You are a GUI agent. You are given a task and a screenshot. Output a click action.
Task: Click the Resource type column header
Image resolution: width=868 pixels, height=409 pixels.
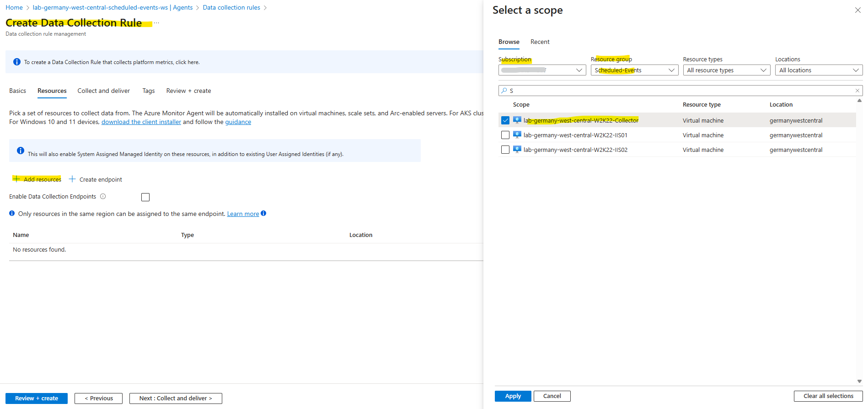tap(702, 104)
